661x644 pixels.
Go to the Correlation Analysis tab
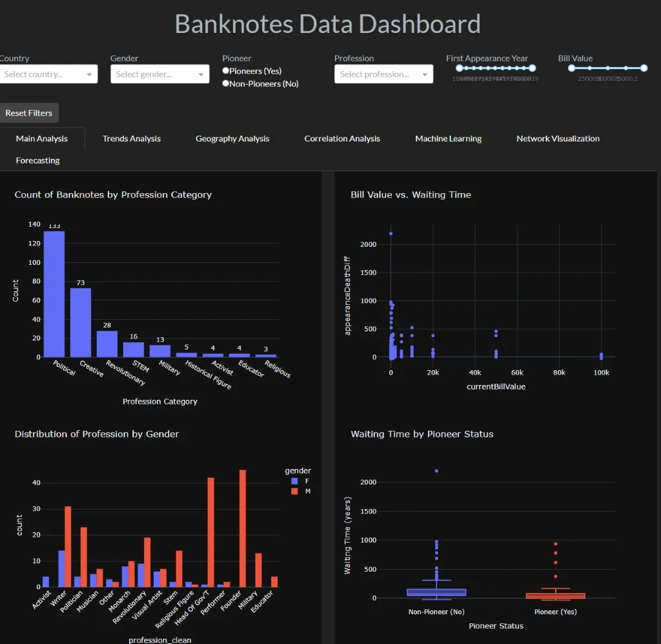click(342, 139)
